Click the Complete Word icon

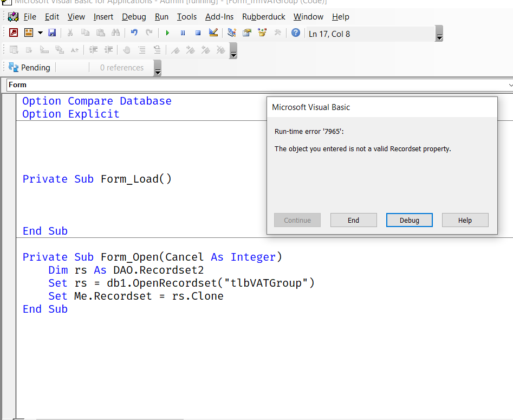tap(75, 50)
